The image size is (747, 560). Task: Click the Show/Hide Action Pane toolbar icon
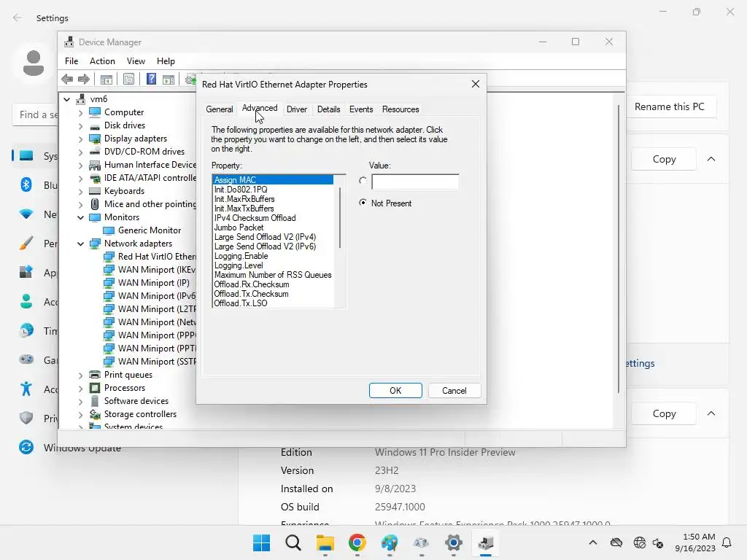pyautogui.click(x=169, y=79)
